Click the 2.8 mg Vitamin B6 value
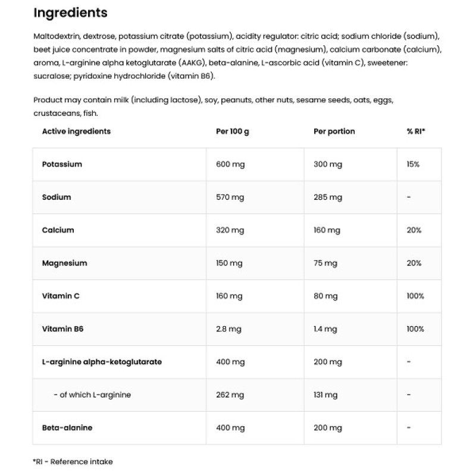 click(x=228, y=329)
